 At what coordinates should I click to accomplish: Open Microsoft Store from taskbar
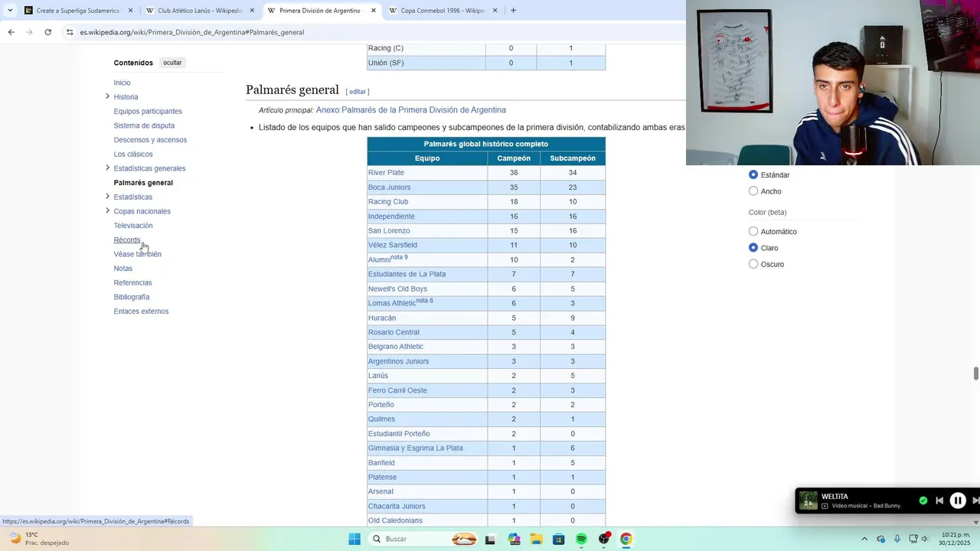click(559, 539)
